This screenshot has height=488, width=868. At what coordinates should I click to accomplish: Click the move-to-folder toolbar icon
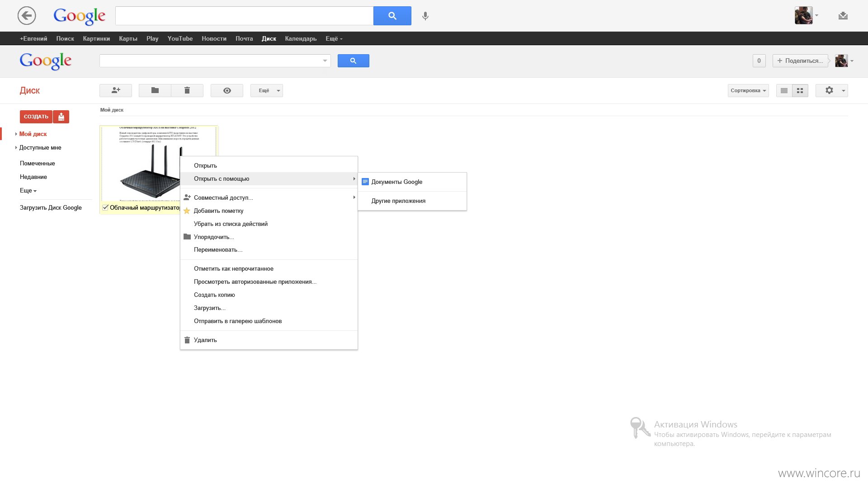155,90
